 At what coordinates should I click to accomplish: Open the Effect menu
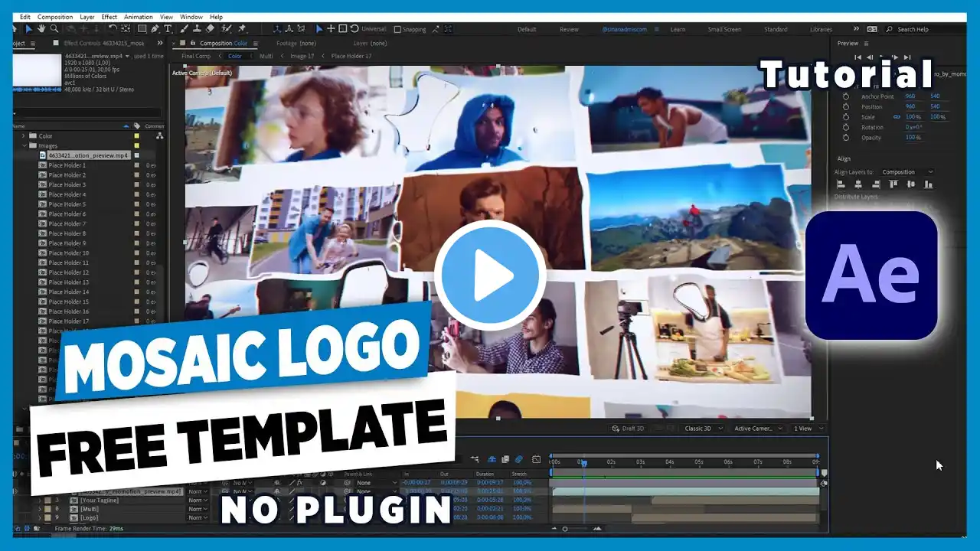(x=109, y=17)
